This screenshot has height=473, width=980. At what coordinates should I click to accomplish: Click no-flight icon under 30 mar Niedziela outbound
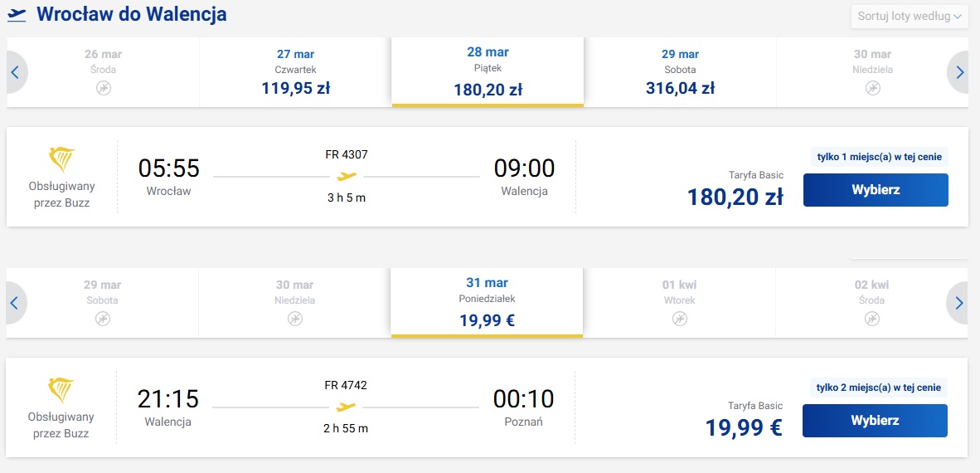pyautogui.click(x=872, y=88)
